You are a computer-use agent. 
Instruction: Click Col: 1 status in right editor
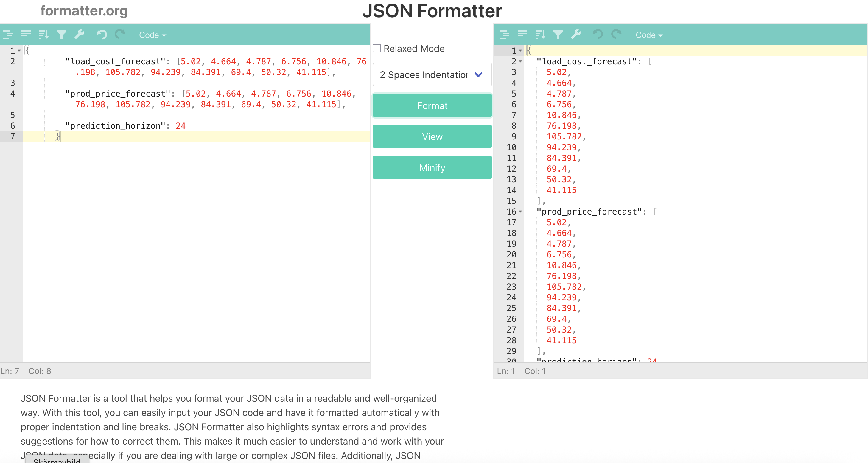click(535, 371)
